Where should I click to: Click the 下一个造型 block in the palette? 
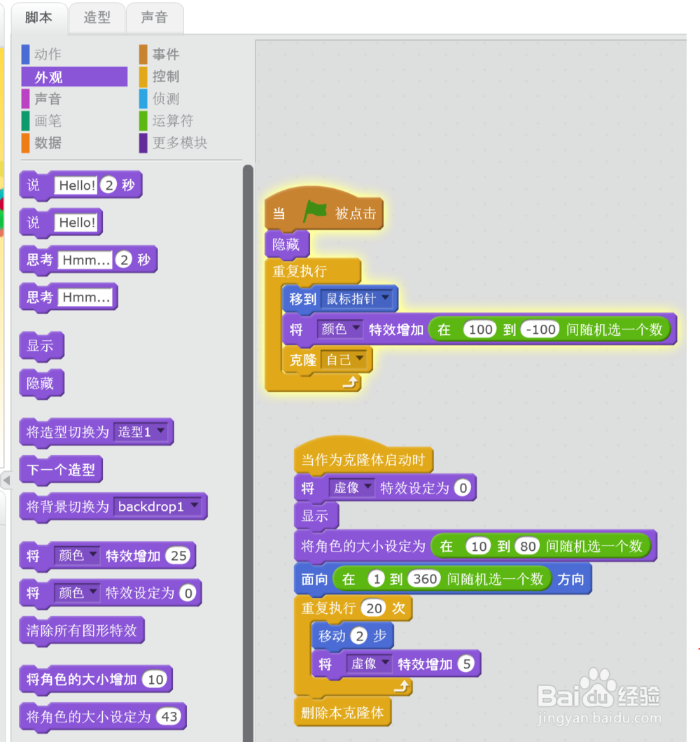click(x=60, y=470)
